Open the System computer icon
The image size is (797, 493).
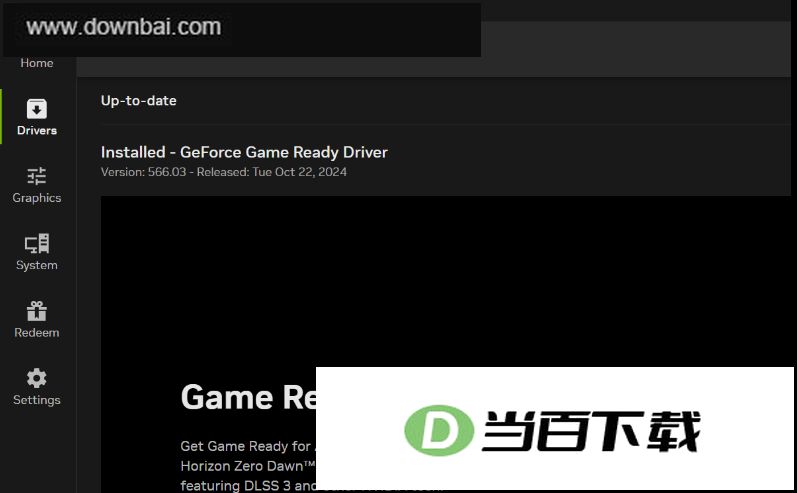click(x=37, y=243)
